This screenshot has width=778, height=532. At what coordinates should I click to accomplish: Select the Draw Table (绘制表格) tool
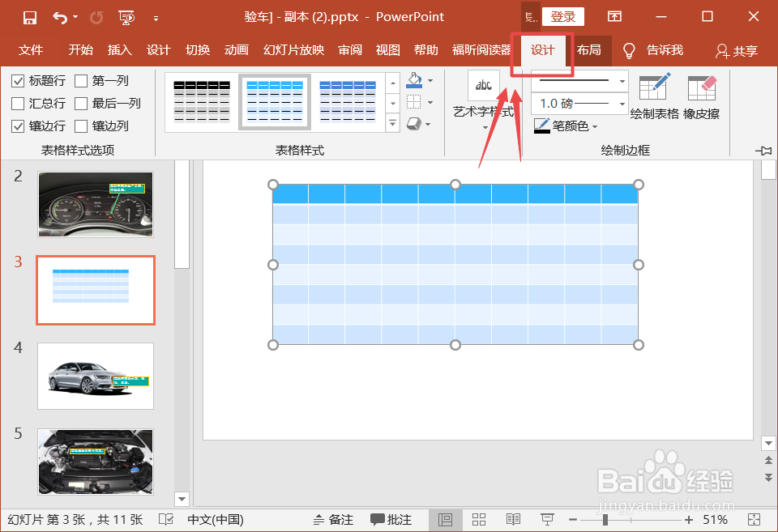point(655,97)
